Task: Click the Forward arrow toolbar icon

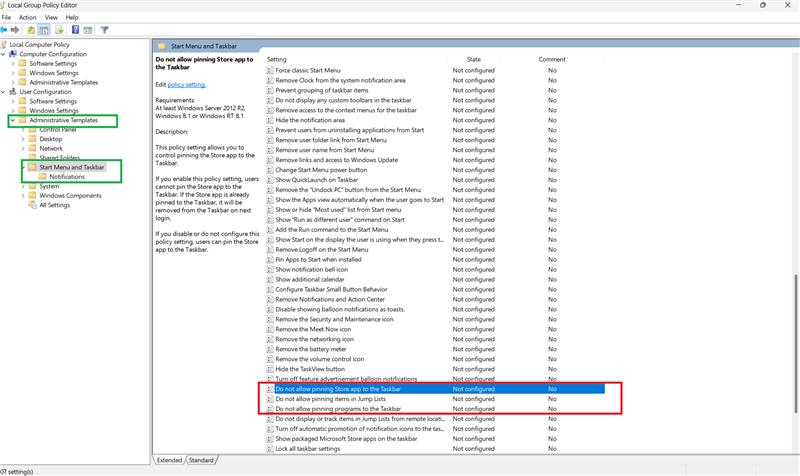Action: tap(15, 30)
